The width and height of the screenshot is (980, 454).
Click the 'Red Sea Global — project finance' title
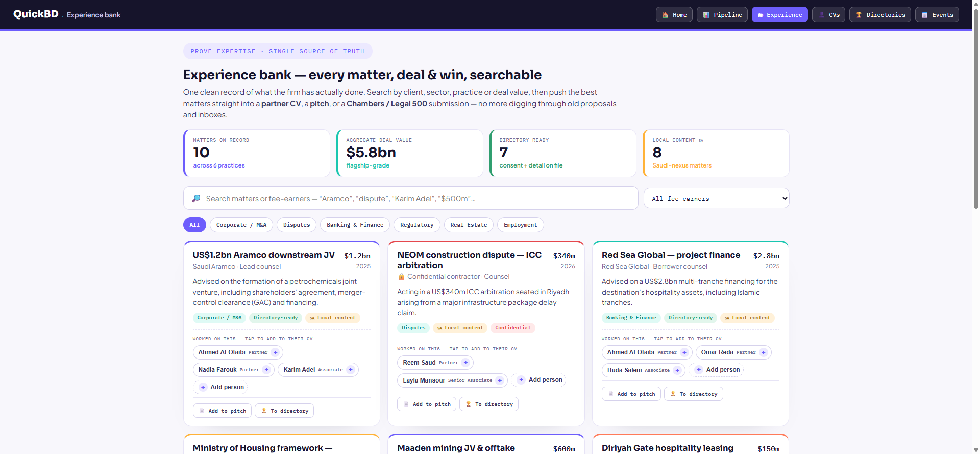[x=671, y=255]
